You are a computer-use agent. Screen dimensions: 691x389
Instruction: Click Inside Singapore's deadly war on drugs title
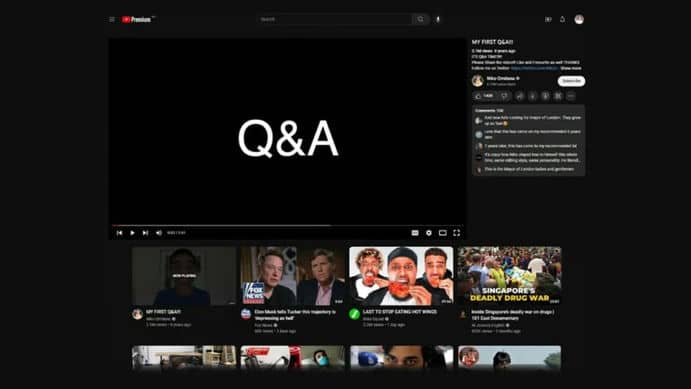coord(513,315)
